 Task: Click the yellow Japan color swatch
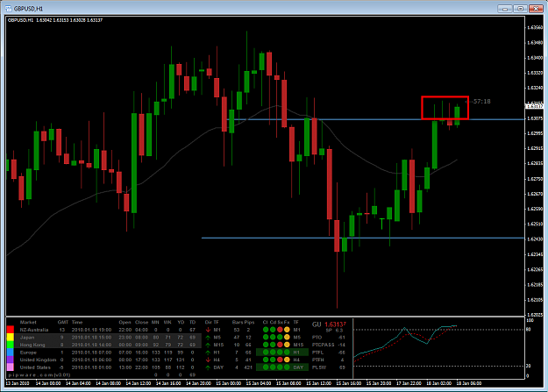[x=11, y=337]
